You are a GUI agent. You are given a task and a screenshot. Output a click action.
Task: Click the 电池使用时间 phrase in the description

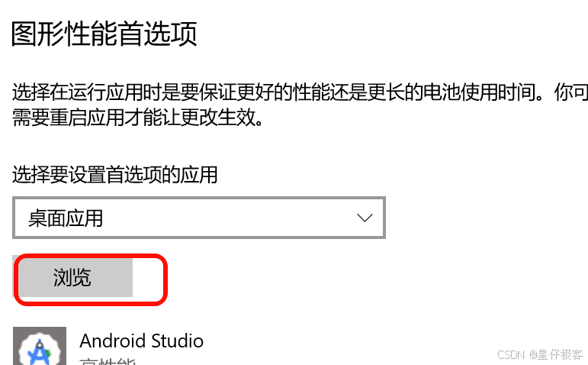coord(480,92)
